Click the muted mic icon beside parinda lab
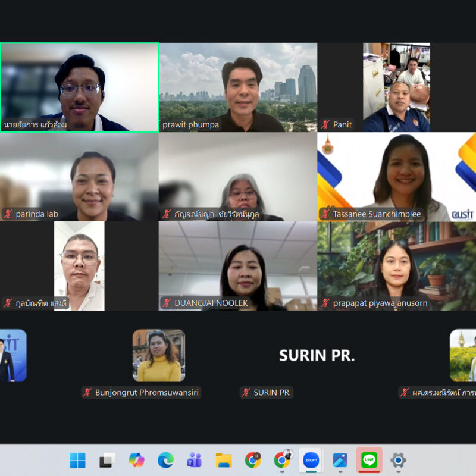 click(8, 214)
